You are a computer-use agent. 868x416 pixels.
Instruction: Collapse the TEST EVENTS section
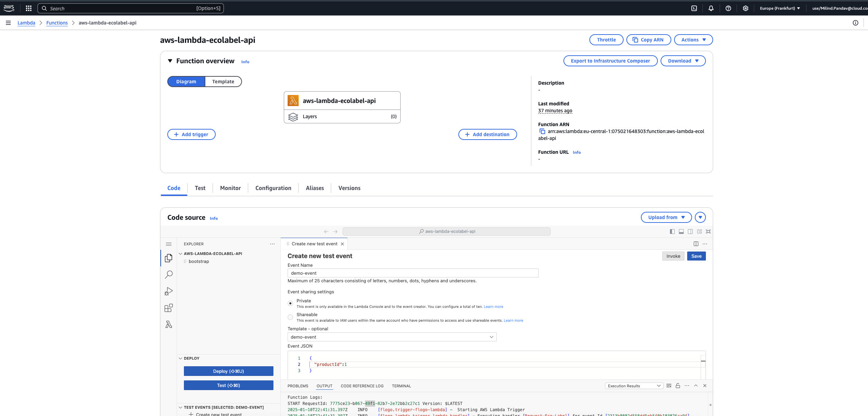pos(180,407)
